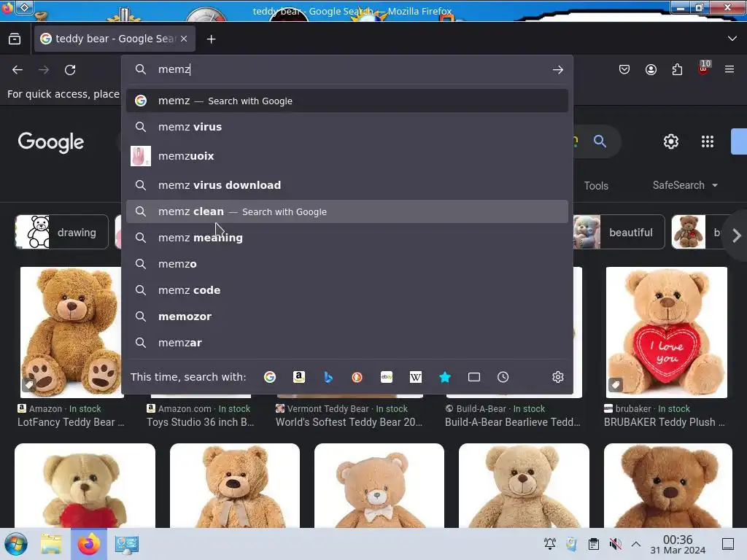This screenshot has width=747, height=560.
Task: Open the file manager from the taskbar
Action: coord(51,544)
